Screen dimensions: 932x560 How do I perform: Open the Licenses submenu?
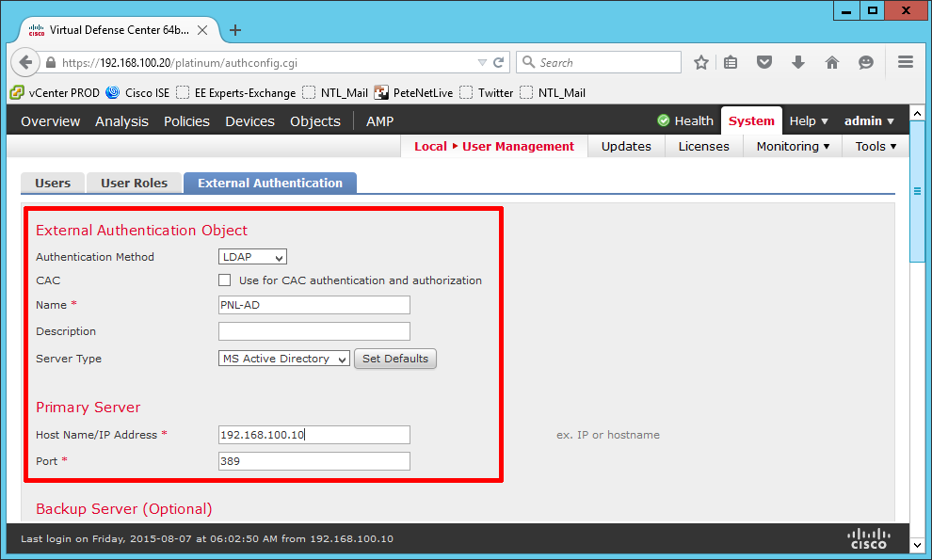704,146
